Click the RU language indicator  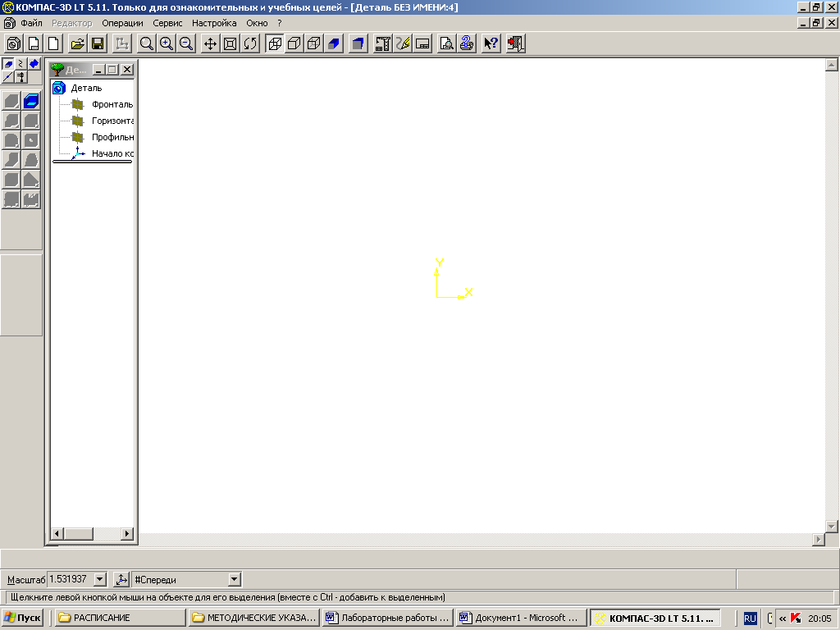750,619
